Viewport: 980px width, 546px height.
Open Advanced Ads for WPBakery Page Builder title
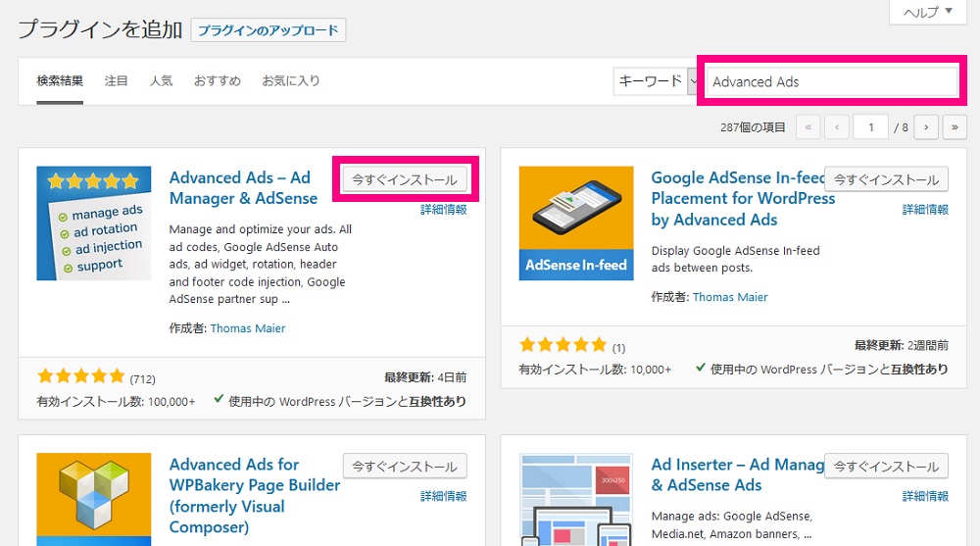255,495
